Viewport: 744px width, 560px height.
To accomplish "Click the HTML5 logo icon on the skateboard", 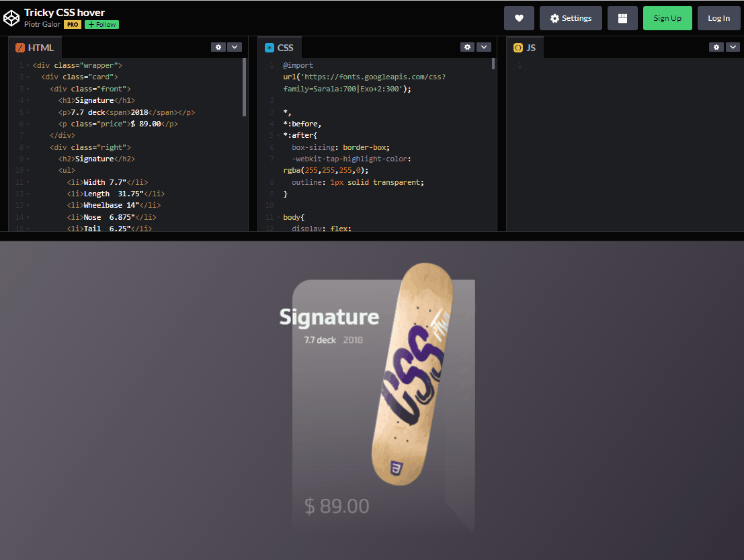I will [397, 468].
